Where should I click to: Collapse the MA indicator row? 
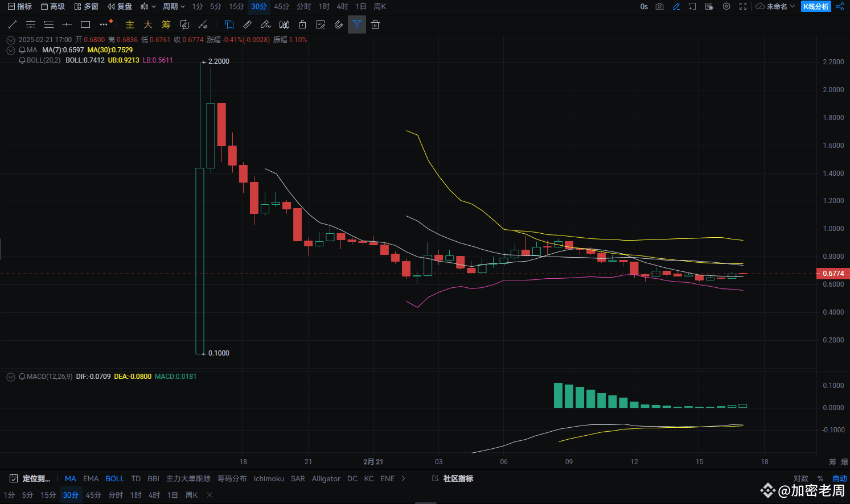point(10,50)
